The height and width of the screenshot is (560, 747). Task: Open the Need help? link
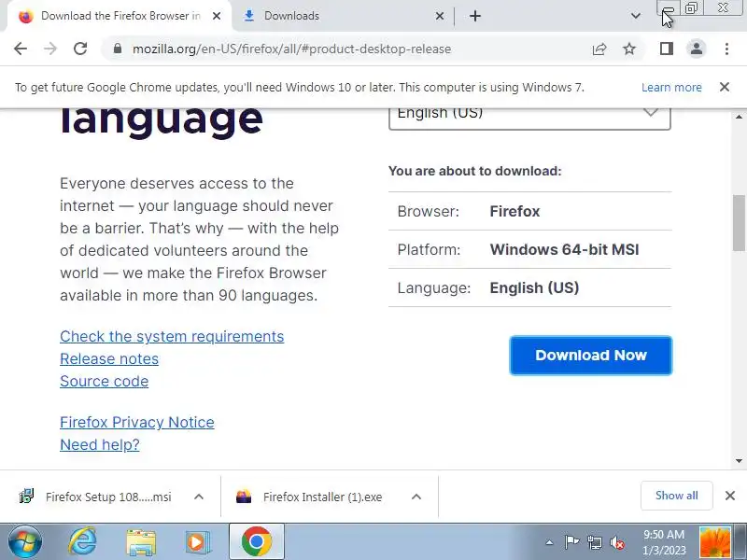[x=100, y=444]
